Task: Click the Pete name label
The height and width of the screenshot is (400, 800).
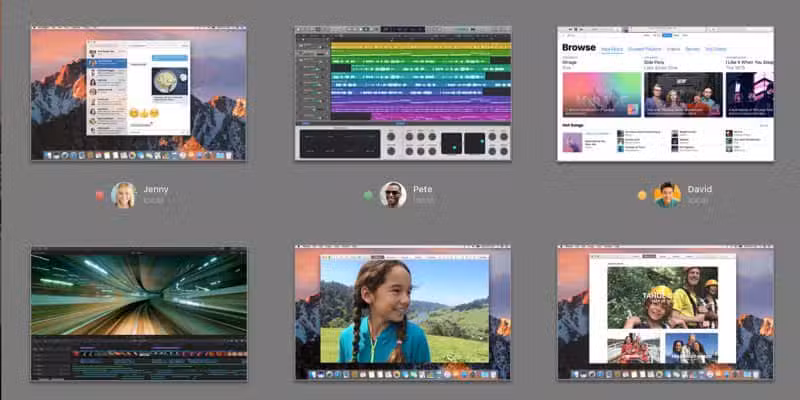Action: click(x=423, y=189)
